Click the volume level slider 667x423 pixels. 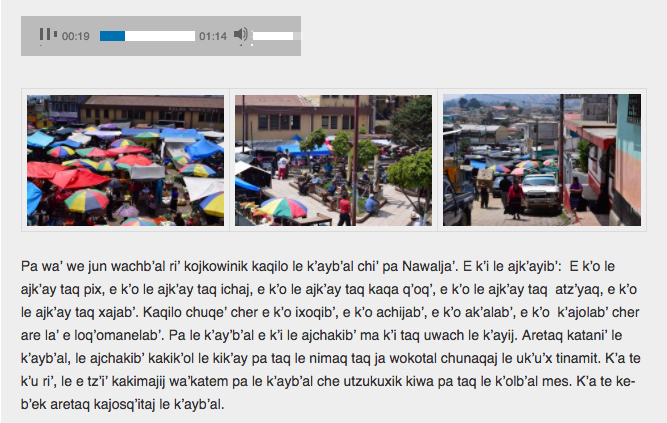point(273,36)
